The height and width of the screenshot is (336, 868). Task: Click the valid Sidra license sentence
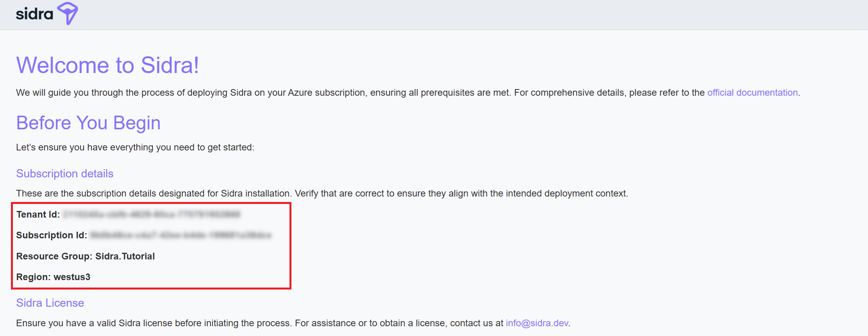[293, 323]
